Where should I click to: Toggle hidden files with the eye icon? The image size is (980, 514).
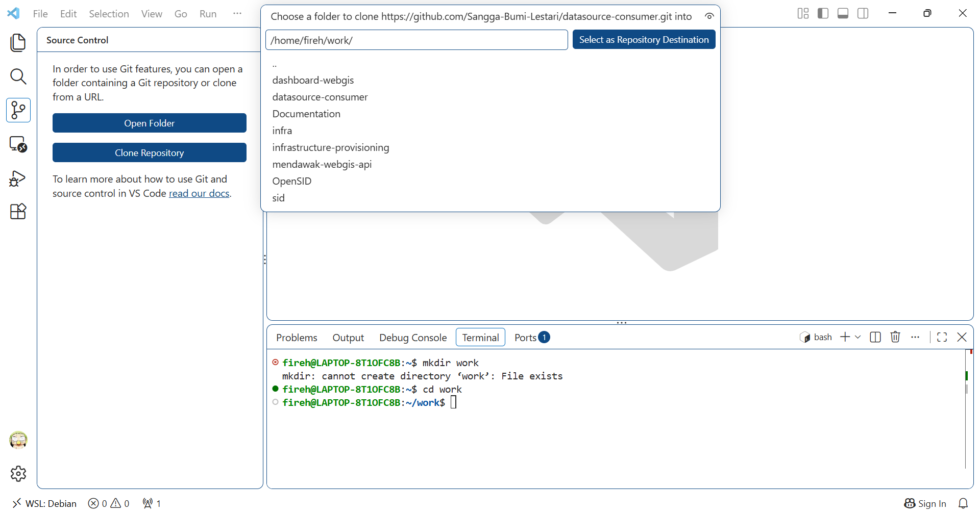point(709,16)
